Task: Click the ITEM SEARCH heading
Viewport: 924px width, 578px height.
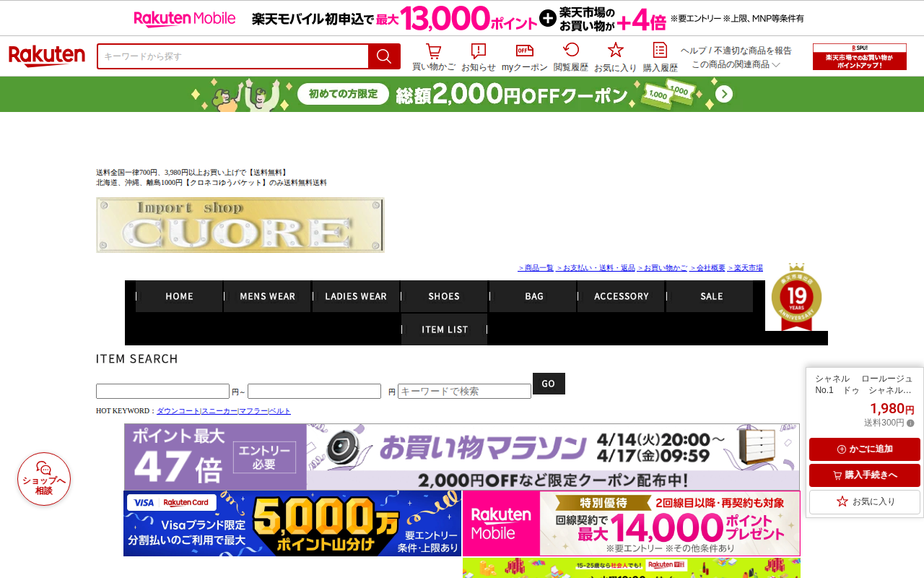Action: click(137, 359)
